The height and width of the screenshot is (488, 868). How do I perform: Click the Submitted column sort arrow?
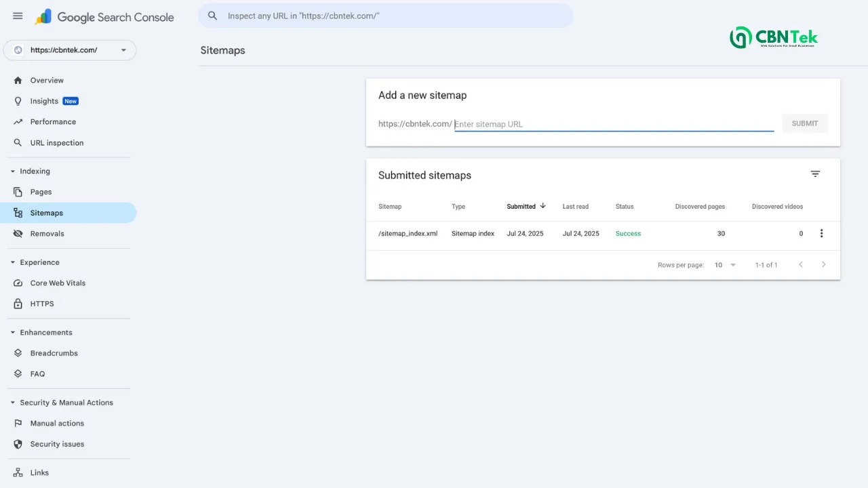click(542, 206)
